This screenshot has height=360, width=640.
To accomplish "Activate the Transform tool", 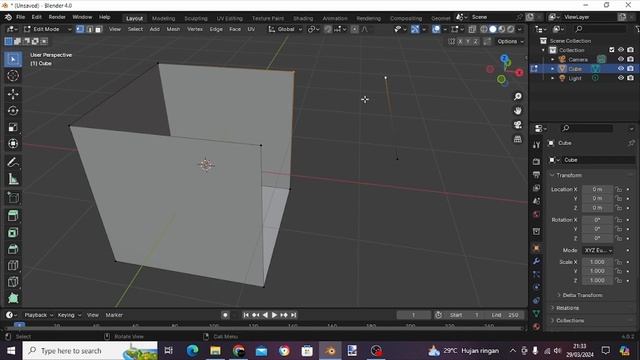I will click(13, 144).
